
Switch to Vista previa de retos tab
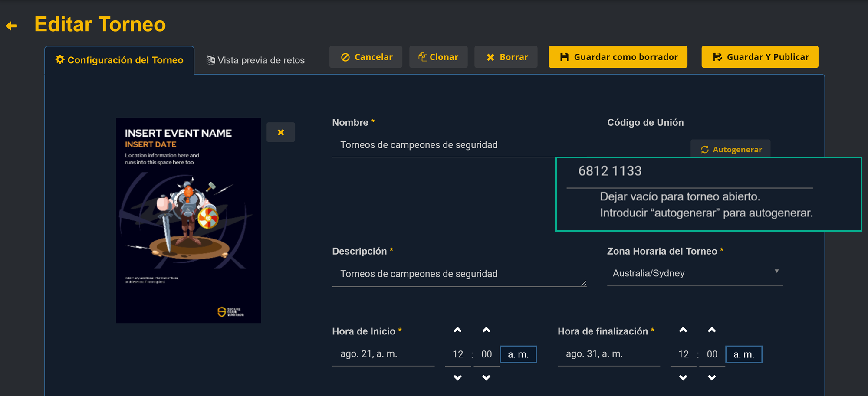(x=256, y=60)
